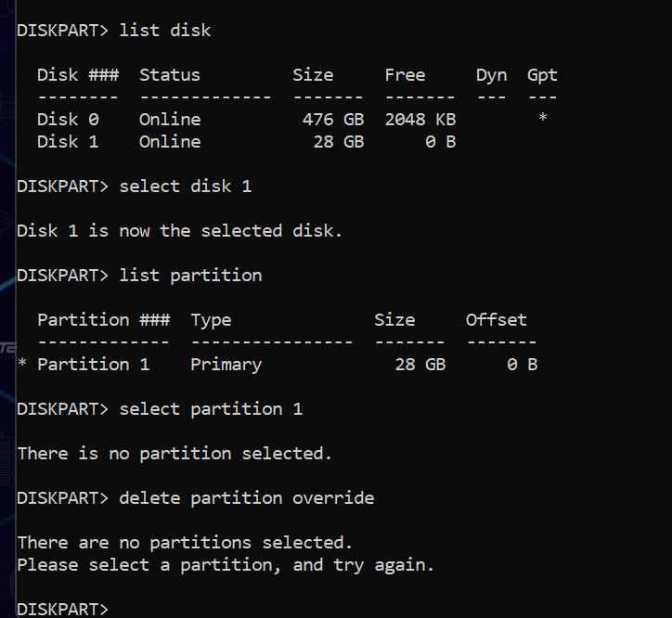The image size is (672, 618).
Task: Click the 'Primary' partition type value
Action: coord(226,364)
